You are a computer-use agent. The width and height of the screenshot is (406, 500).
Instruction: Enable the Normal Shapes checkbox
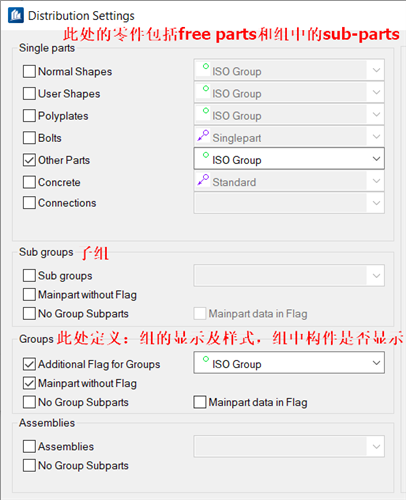pos(29,71)
